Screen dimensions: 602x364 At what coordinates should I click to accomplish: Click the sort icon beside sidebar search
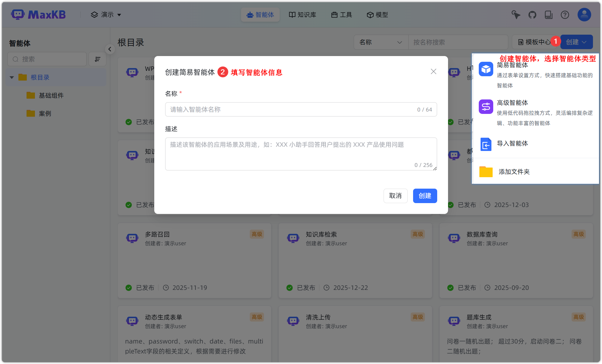[x=97, y=59]
